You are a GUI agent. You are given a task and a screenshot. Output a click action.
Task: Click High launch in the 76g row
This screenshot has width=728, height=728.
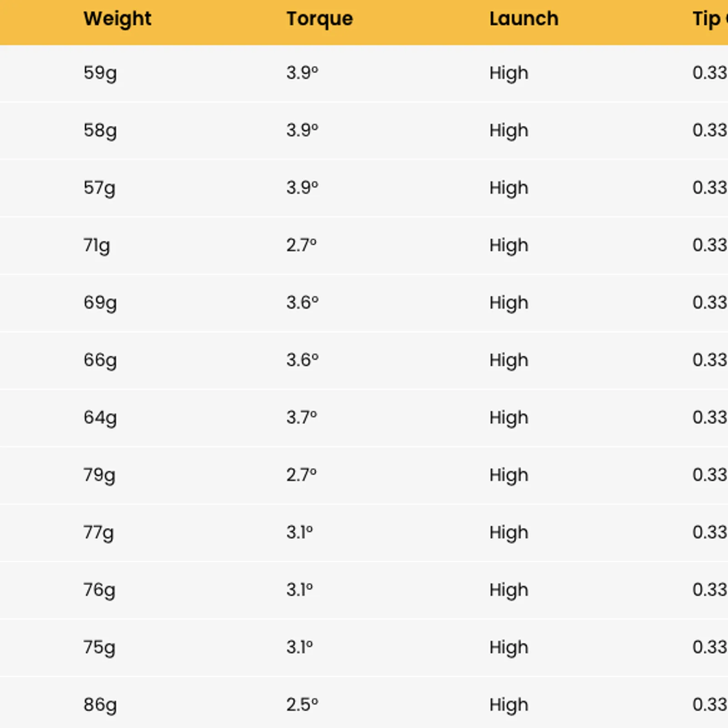[x=509, y=590]
